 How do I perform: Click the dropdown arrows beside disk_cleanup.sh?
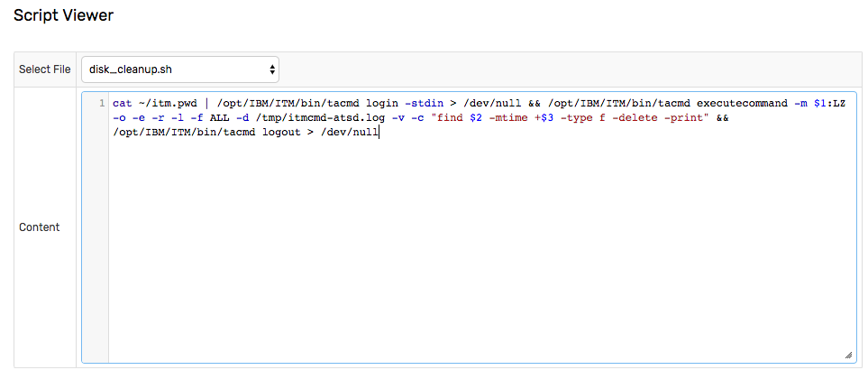272,69
